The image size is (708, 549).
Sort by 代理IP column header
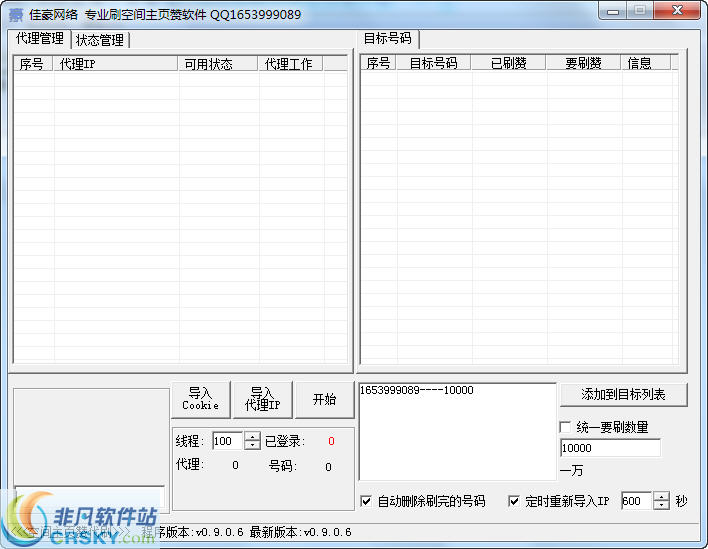tap(116, 64)
